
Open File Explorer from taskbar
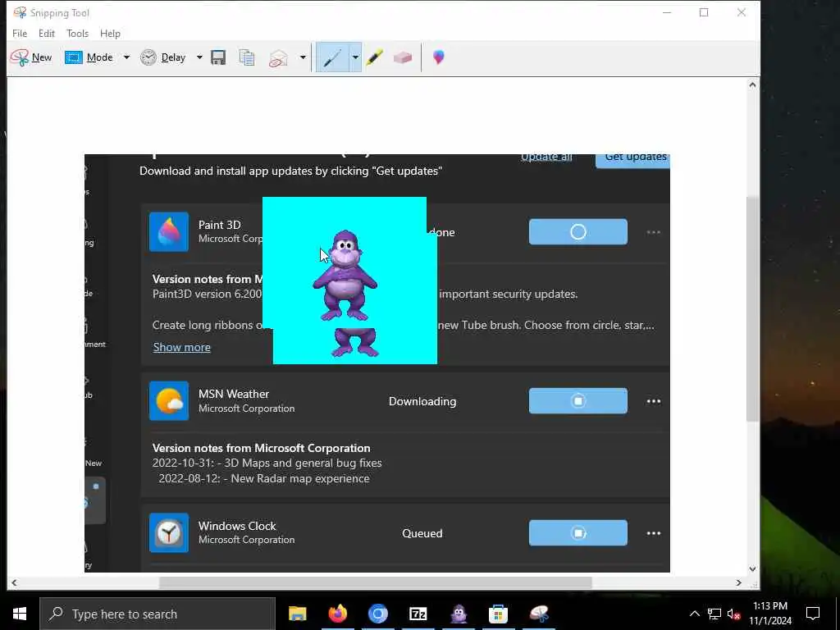297,614
